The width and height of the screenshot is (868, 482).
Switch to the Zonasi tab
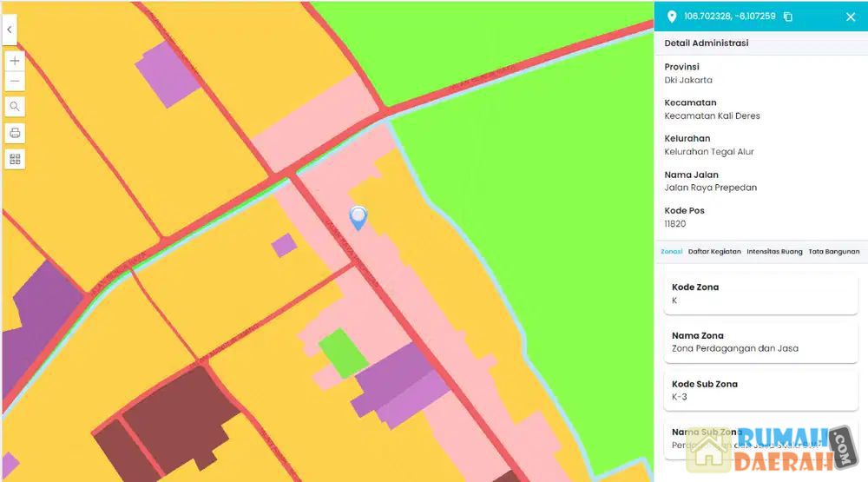tap(671, 252)
